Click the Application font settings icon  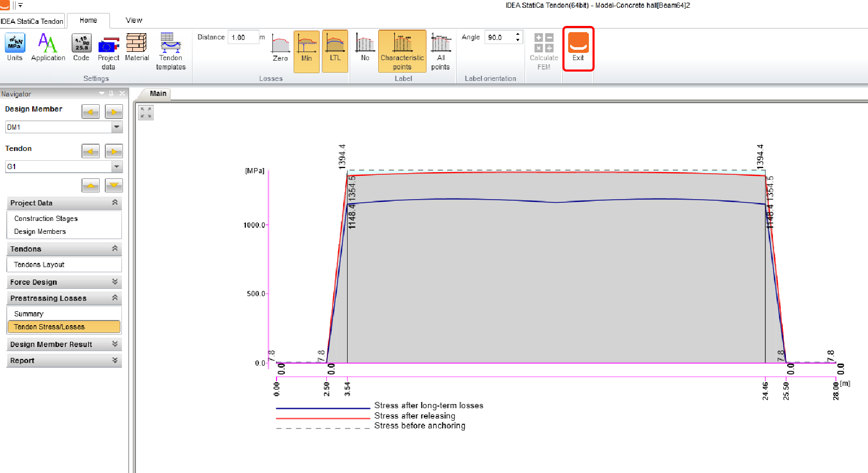[48, 47]
